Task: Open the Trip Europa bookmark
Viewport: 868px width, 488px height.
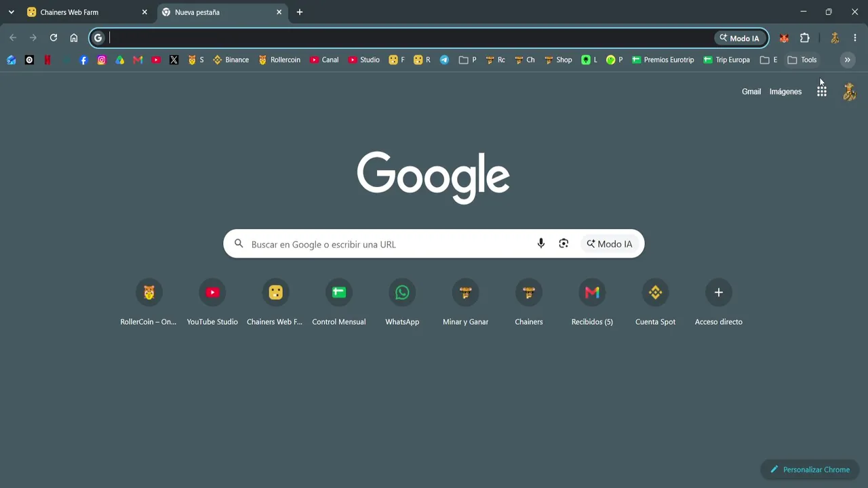Action: pos(726,60)
